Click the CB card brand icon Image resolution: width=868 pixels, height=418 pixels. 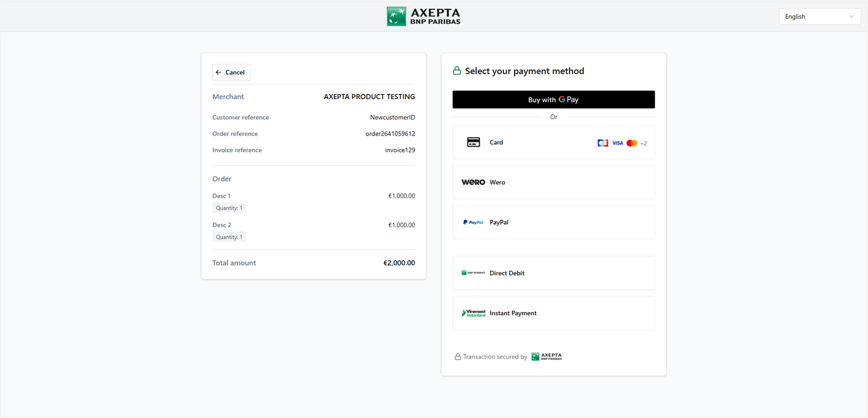603,143
